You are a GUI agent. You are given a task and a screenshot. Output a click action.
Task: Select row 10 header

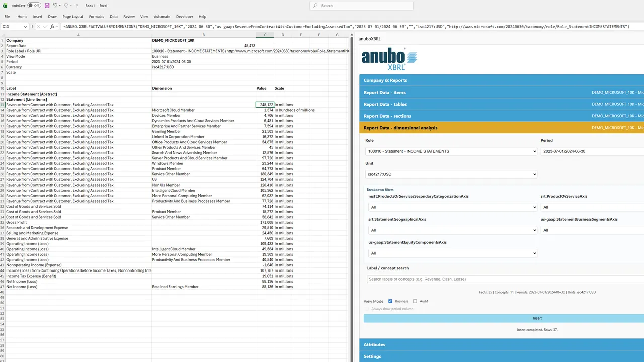point(3,88)
